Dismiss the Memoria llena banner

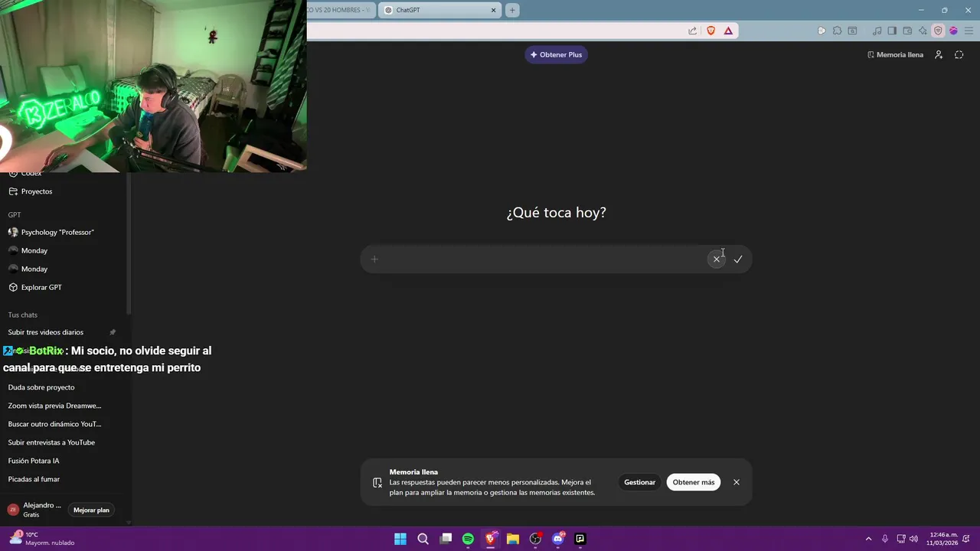tap(737, 482)
